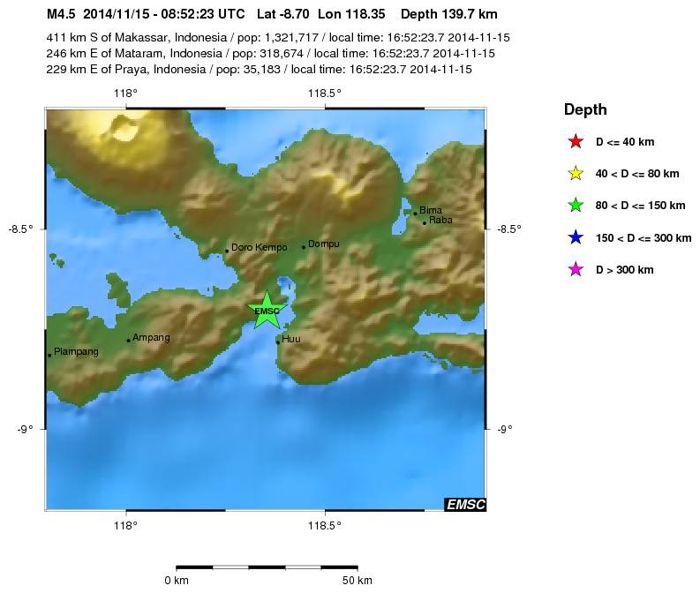Select the Huu town label
Viewport: 700px width, 593px height.
291,339
